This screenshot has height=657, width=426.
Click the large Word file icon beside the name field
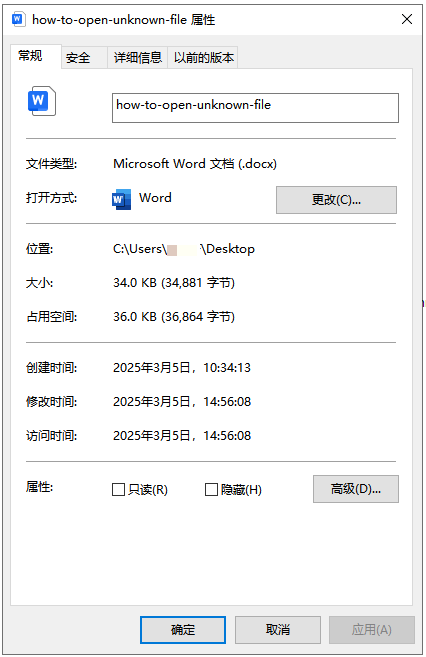(41, 101)
